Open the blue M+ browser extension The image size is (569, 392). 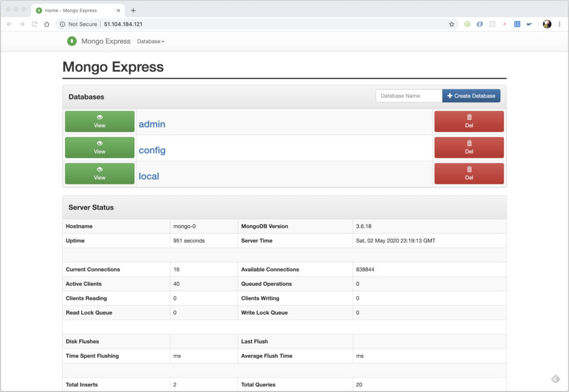pos(530,24)
